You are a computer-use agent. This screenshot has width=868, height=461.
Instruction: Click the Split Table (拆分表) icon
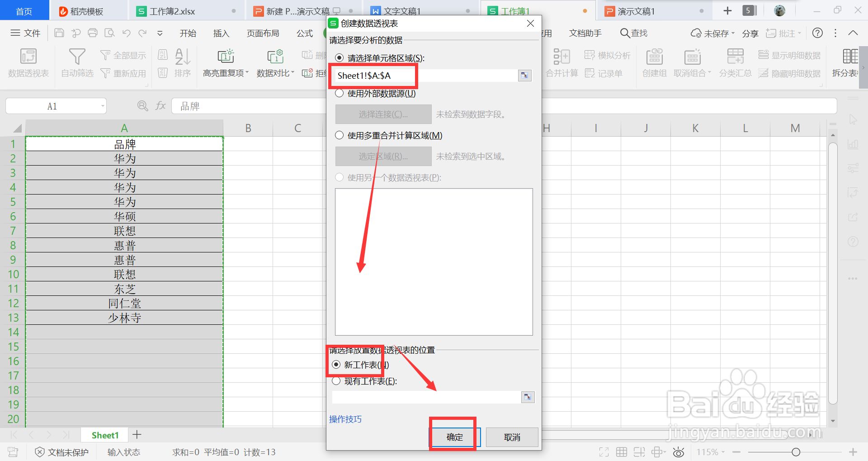pos(850,57)
